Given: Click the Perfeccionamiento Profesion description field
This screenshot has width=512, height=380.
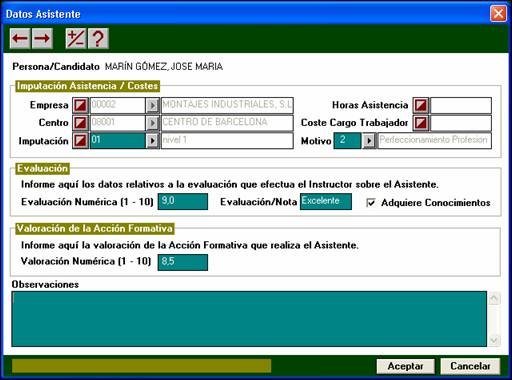Looking at the screenshot, I should click(x=435, y=141).
